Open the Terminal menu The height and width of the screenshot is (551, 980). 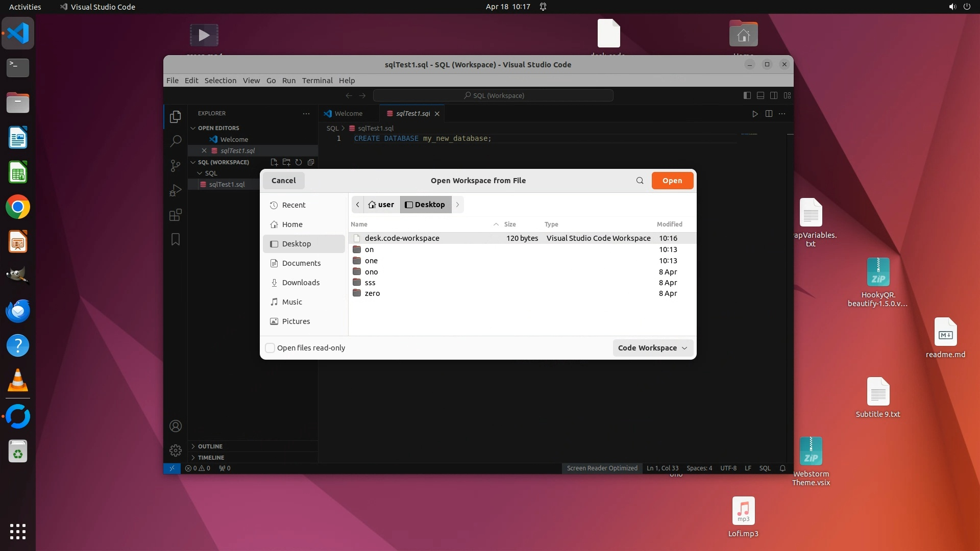[316, 81]
